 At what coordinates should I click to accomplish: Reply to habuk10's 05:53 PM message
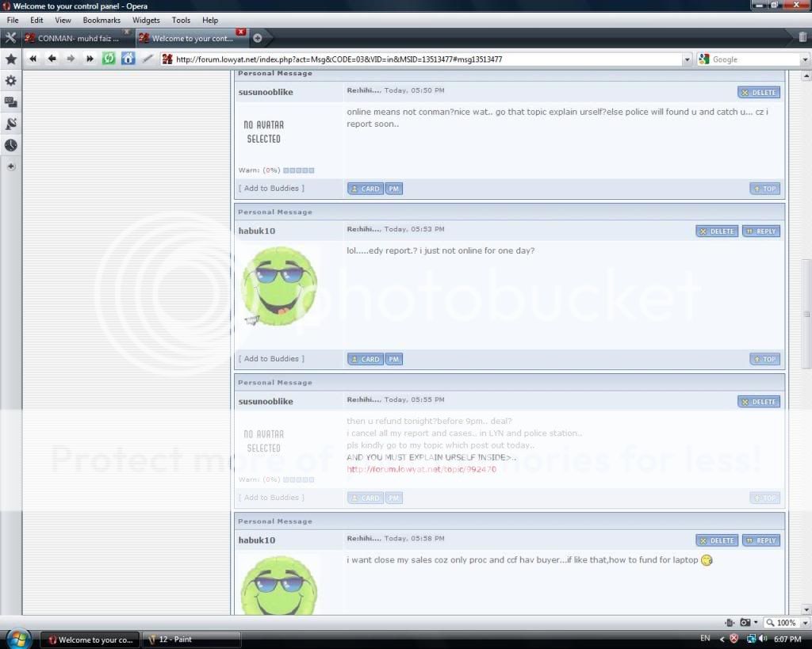(x=760, y=231)
